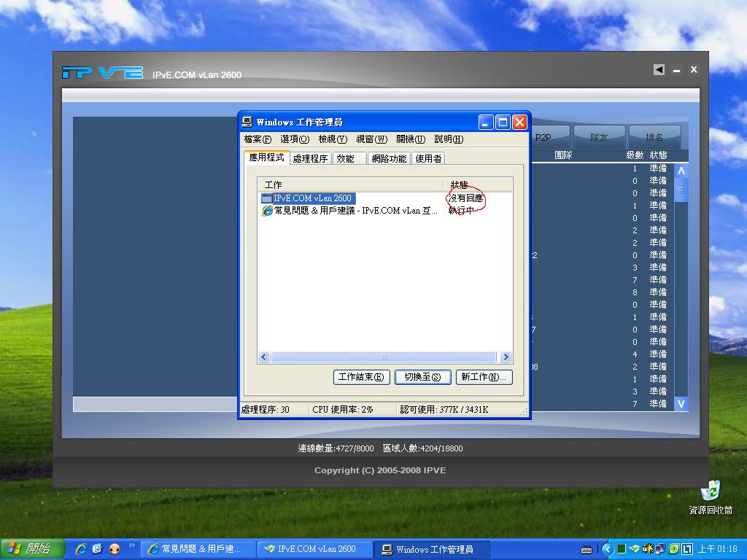Select the 應用程式 tab
Viewport: 747px width, 560px height.
point(266,157)
